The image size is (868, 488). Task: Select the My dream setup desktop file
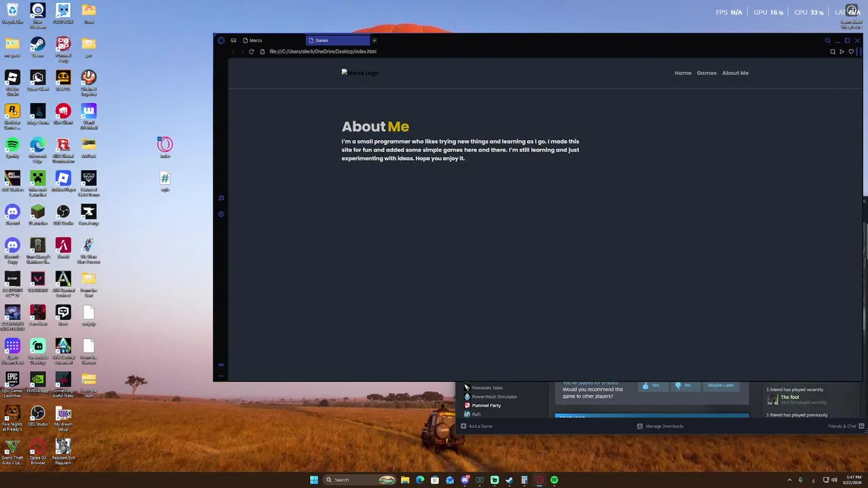point(63,419)
